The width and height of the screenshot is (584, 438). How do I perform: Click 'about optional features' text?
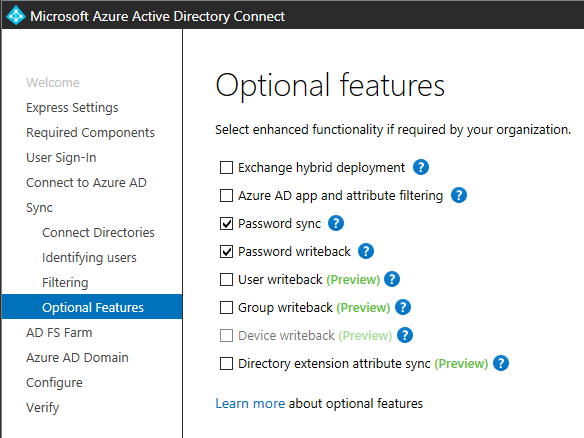point(356,403)
